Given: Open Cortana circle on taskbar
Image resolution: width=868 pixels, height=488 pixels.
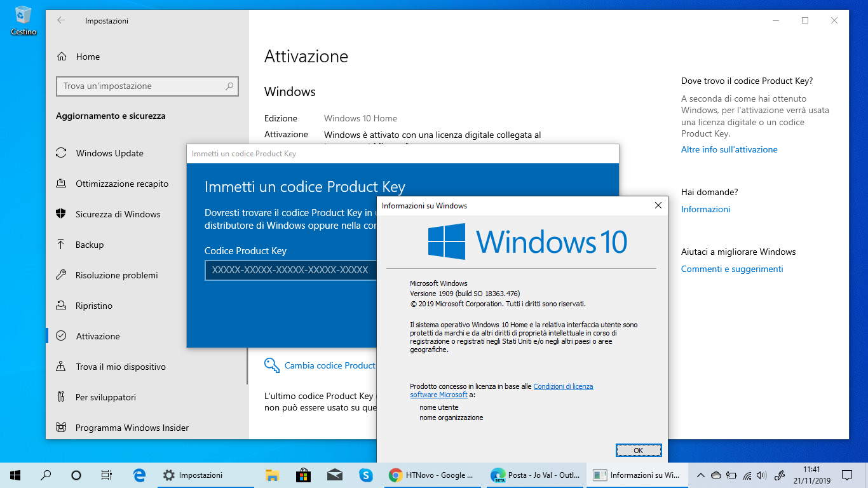Looking at the screenshot, I should click(76, 475).
